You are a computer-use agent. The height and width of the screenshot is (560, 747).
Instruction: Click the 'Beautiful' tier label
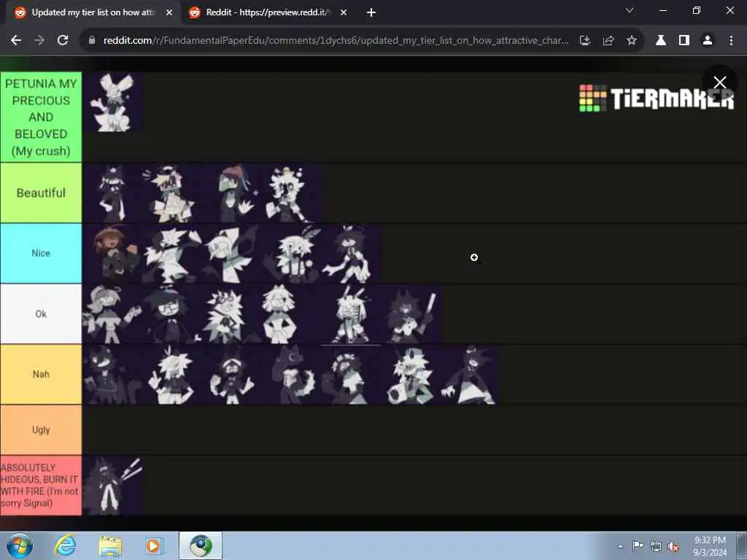41,192
